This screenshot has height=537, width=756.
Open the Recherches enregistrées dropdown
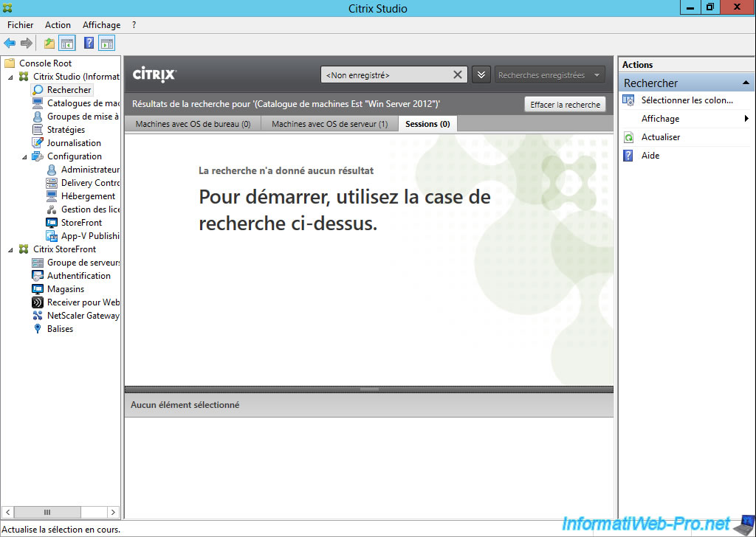tap(549, 75)
